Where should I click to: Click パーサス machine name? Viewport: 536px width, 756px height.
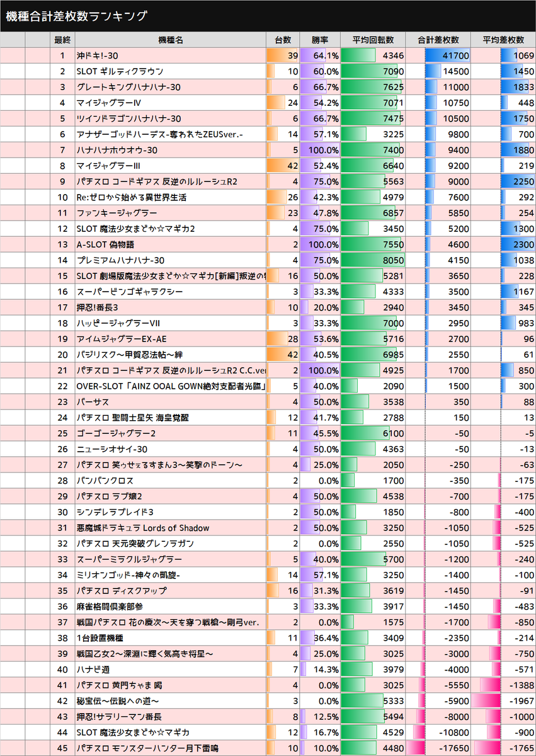point(92,402)
